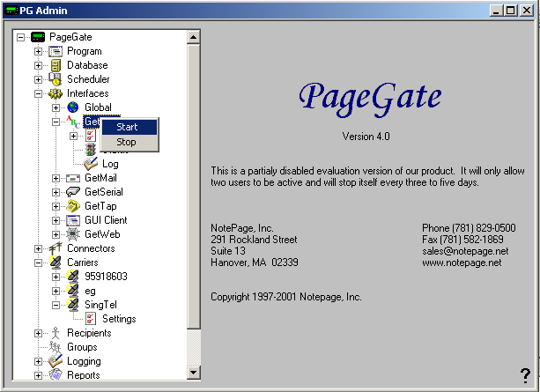
Task: Expand the 95918603 carrier node
Action: point(55,277)
